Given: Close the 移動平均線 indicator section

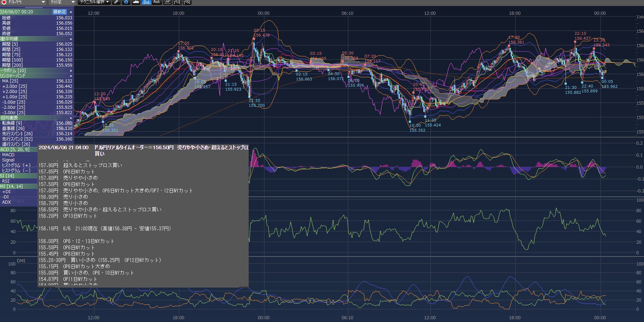Looking at the screenshot, I should (x=71, y=39).
